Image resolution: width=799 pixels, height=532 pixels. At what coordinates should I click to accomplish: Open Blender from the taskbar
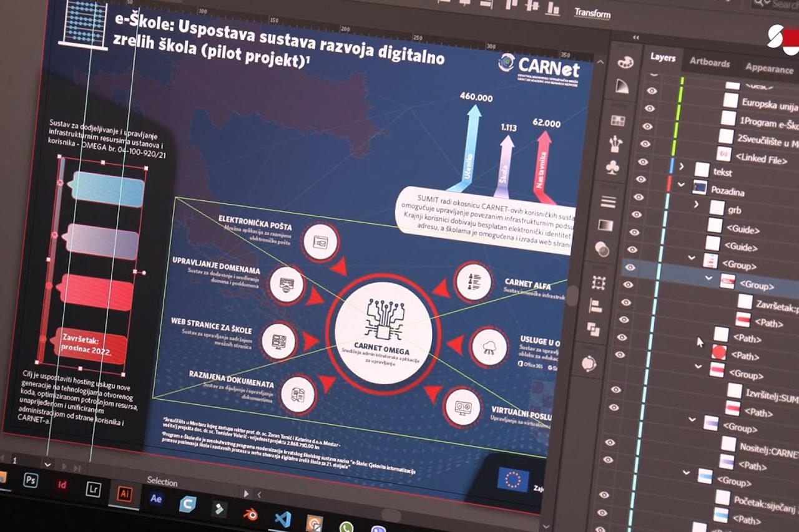point(251,514)
